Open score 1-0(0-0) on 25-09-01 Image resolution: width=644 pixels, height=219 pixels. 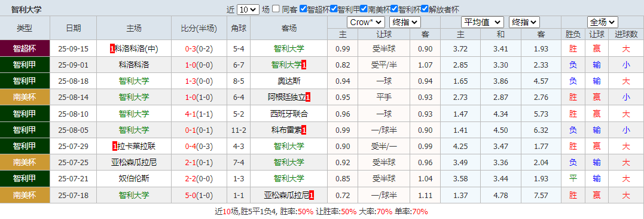(x=199, y=65)
